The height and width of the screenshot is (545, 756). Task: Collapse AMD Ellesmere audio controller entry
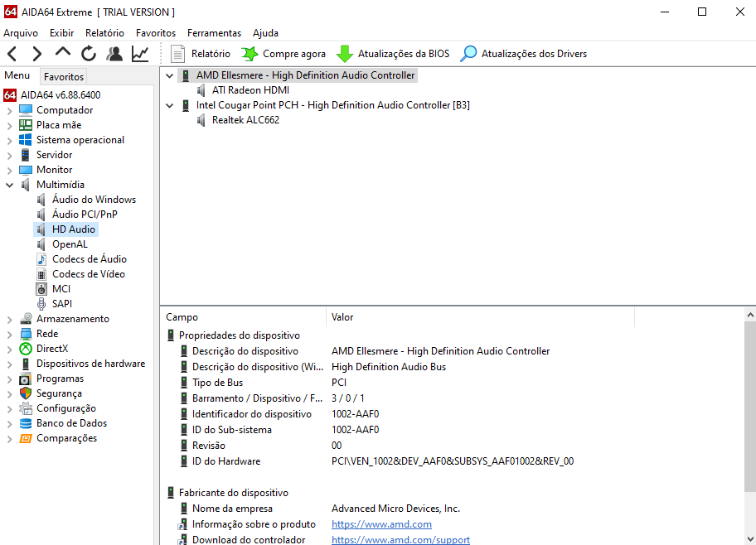tap(169, 75)
